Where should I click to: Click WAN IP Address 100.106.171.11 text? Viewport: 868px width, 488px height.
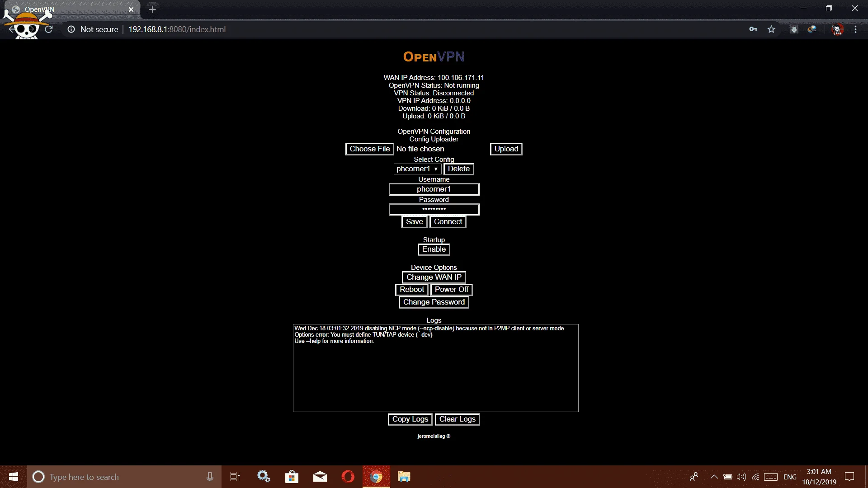click(x=434, y=78)
